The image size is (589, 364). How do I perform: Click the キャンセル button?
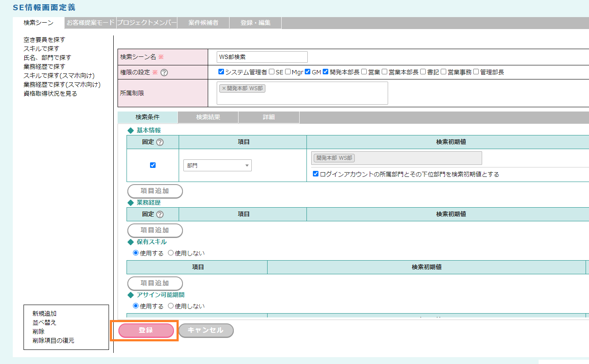click(x=206, y=331)
